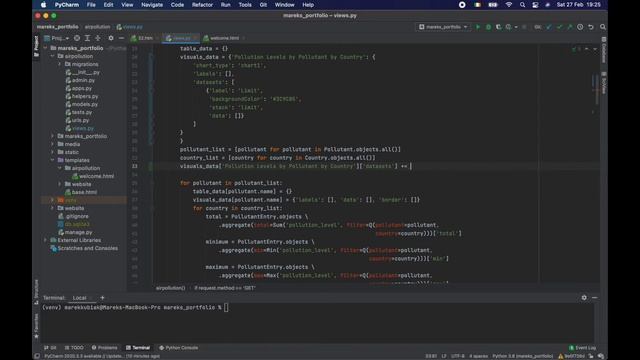Click Python interpreter in status bar
The height and width of the screenshot is (360, 640).
click(x=522, y=356)
